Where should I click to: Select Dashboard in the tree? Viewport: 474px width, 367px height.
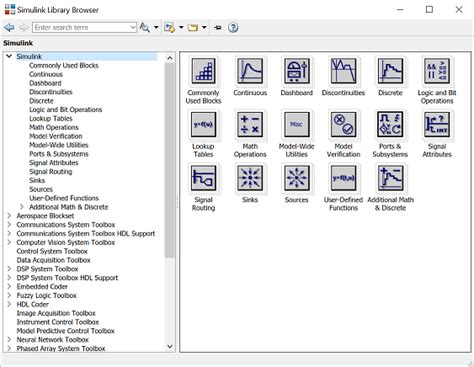pos(45,83)
